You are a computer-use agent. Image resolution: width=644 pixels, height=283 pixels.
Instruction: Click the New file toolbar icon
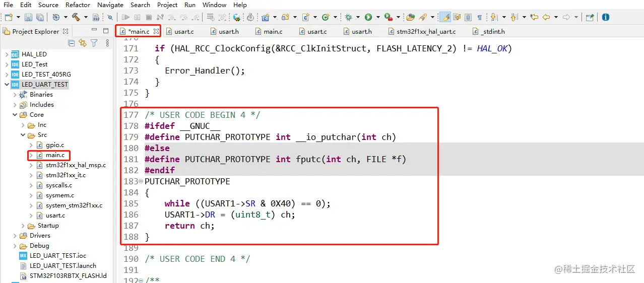[x=9, y=17]
